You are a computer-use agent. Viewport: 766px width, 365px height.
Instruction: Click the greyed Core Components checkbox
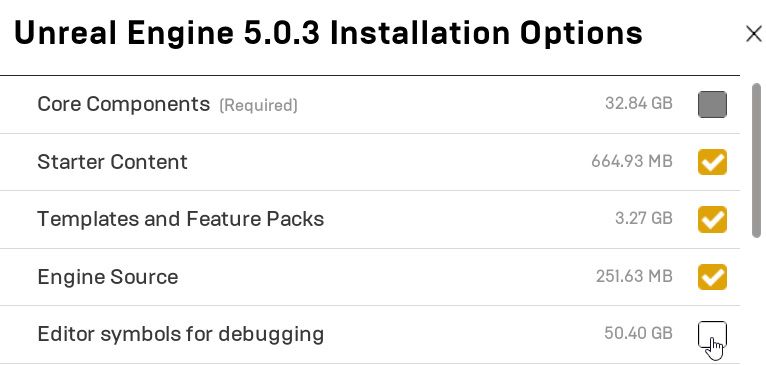[712, 105]
